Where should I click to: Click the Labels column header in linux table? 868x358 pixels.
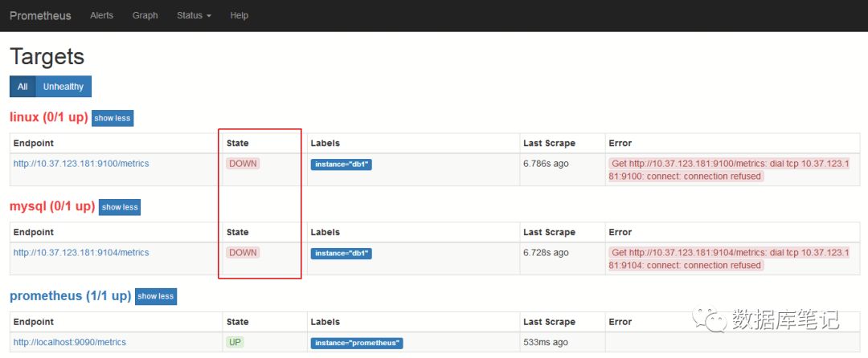325,143
